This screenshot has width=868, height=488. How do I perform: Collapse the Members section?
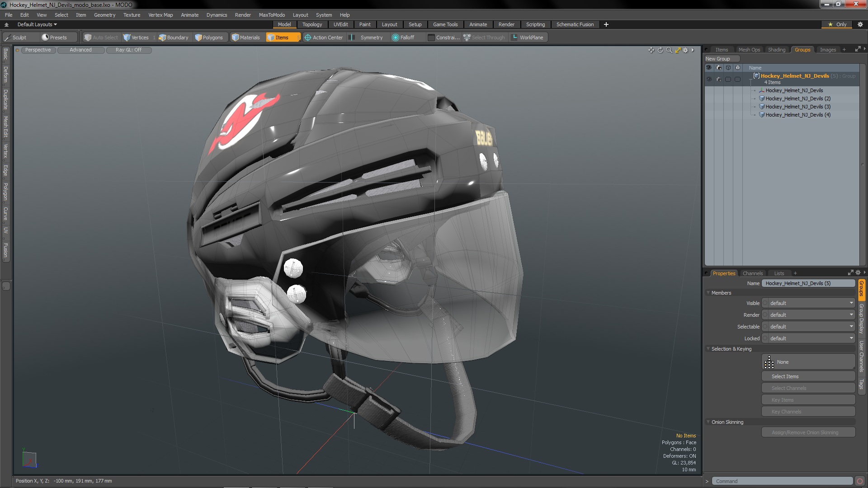[x=708, y=293]
